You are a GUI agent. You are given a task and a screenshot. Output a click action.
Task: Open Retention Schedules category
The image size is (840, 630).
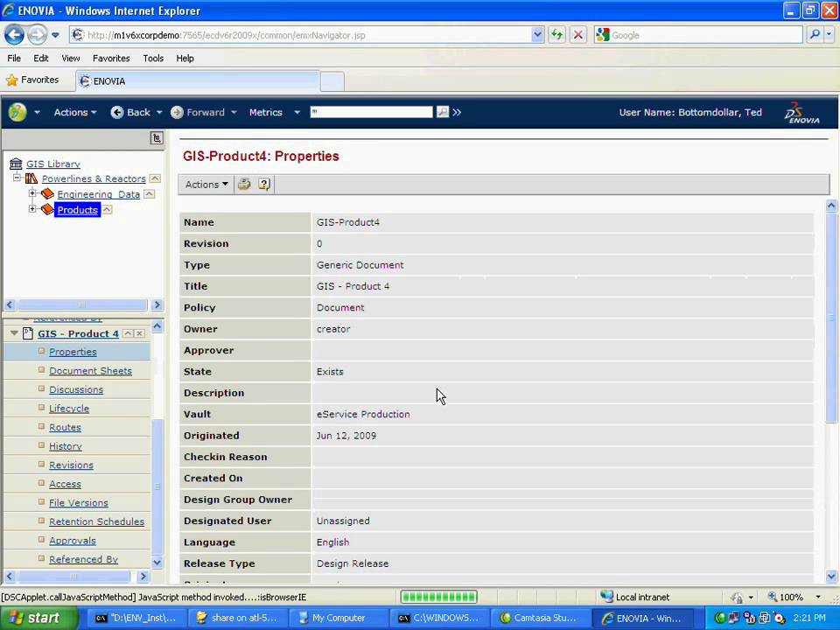[x=96, y=521]
